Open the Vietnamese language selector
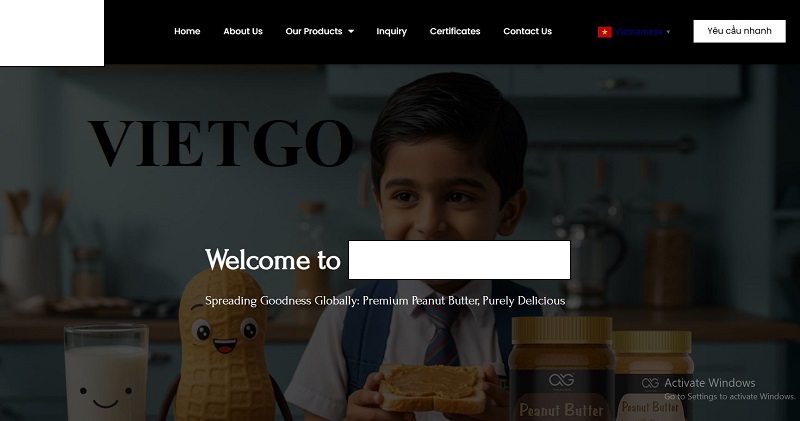 pyautogui.click(x=638, y=32)
